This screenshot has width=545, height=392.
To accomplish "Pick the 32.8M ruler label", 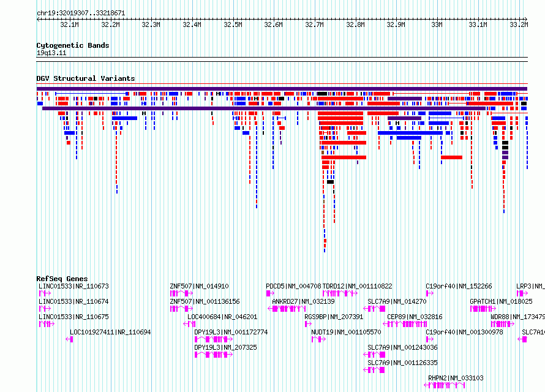I will [x=355, y=24].
